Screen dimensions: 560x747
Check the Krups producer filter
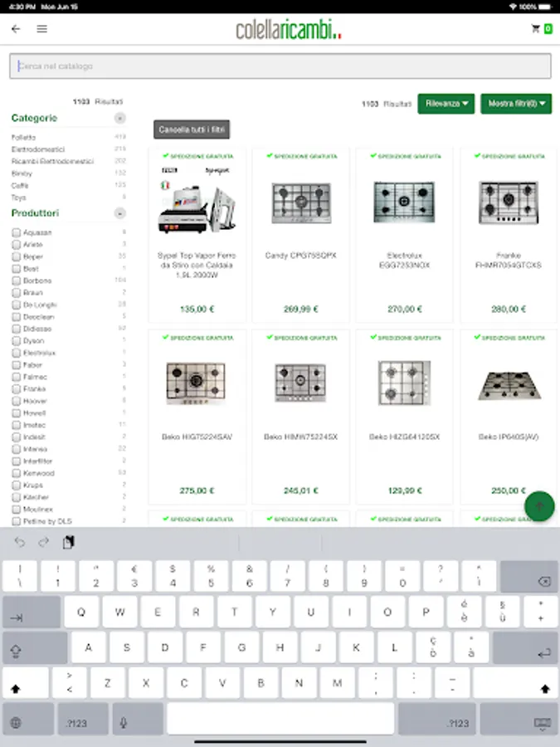(17, 485)
